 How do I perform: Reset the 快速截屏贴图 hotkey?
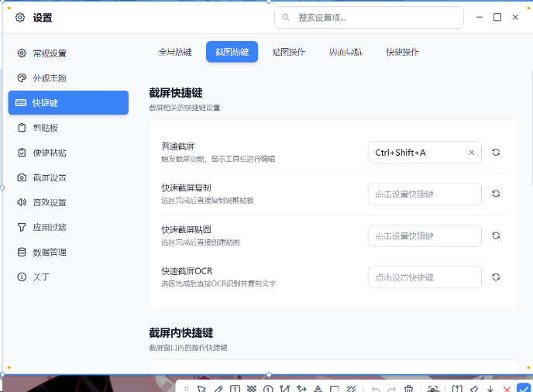pyautogui.click(x=496, y=236)
